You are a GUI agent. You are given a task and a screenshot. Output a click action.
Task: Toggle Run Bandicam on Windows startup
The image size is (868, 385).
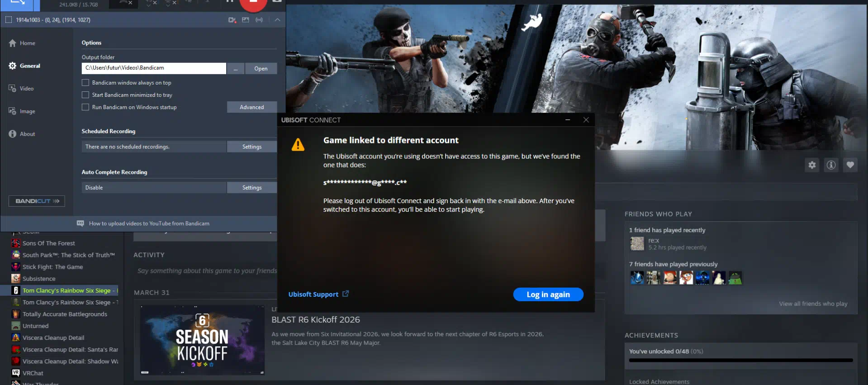coord(85,107)
